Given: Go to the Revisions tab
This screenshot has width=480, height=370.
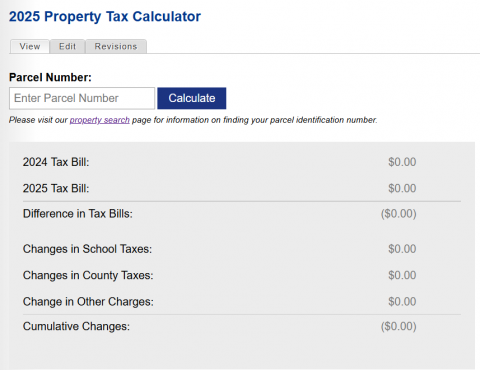Looking at the screenshot, I should point(116,46).
